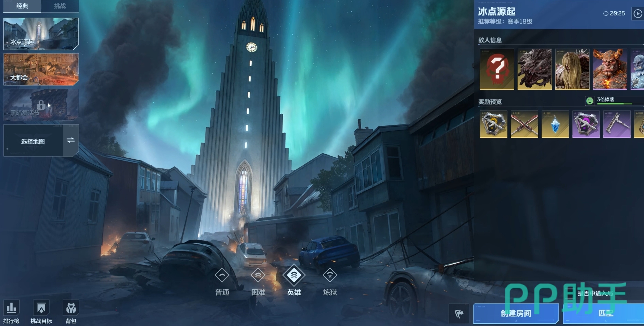
Task: Open the 背包 backpack icon
Action: 71,309
